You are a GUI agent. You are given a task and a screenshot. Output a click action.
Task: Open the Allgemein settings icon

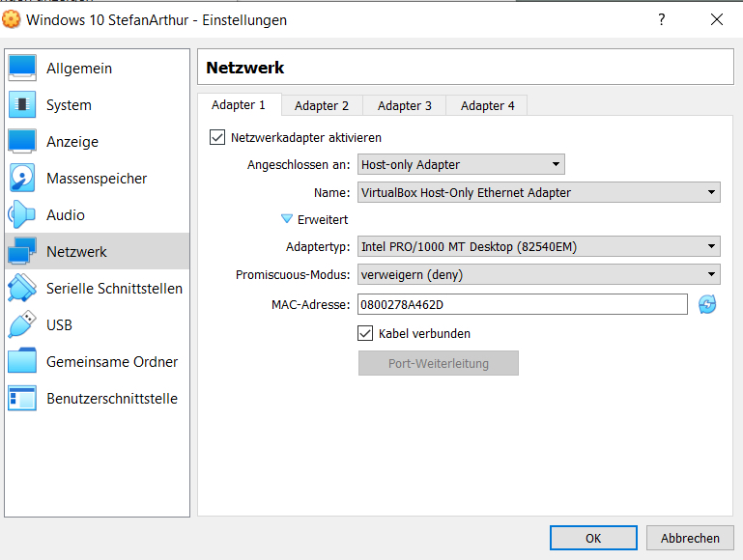pos(22,68)
